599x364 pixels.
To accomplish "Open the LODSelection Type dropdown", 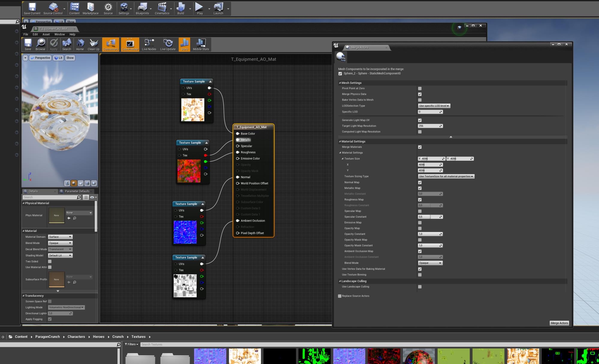I will click(x=434, y=106).
